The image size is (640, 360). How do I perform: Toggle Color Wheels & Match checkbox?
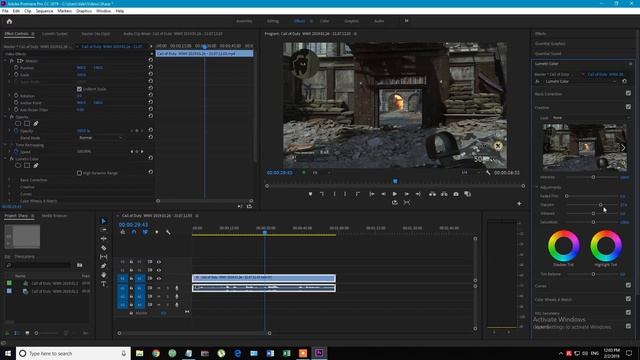pyautogui.click(x=628, y=298)
